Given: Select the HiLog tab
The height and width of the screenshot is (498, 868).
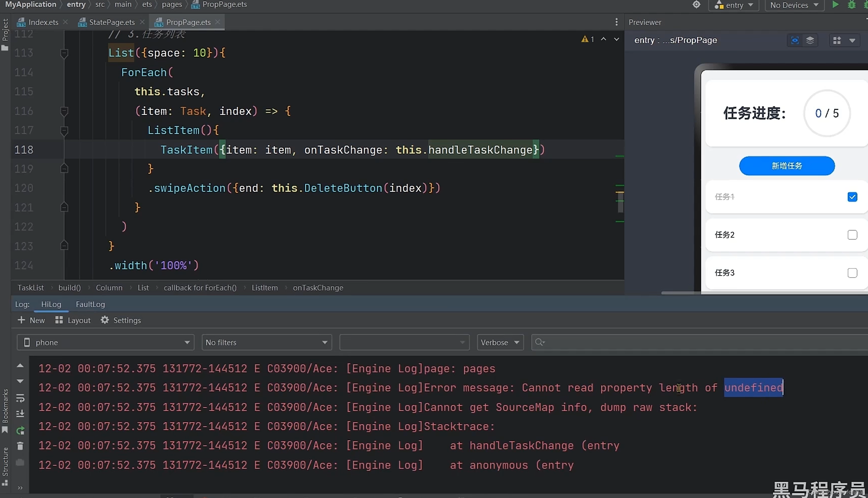Looking at the screenshot, I should [x=51, y=304].
